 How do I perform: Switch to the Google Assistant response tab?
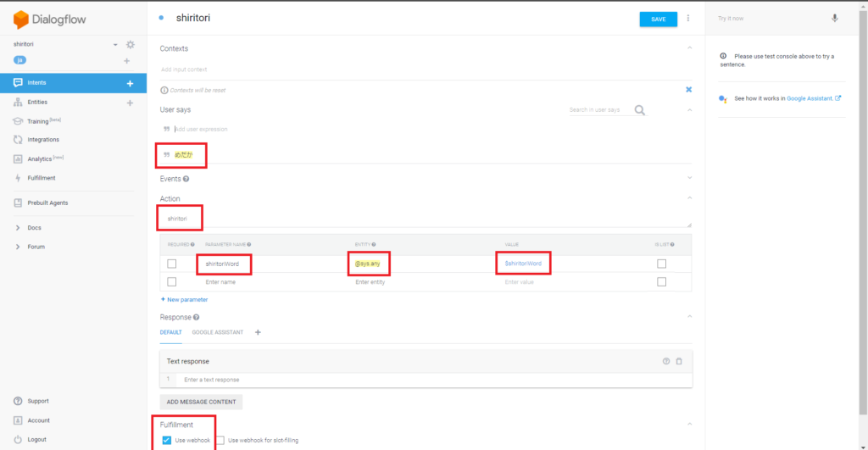click(217, 332)
